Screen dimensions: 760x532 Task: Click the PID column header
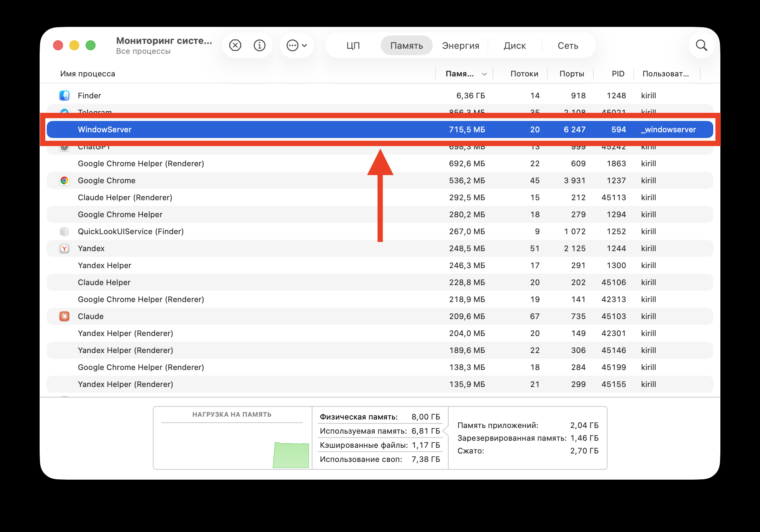(618, 74)
